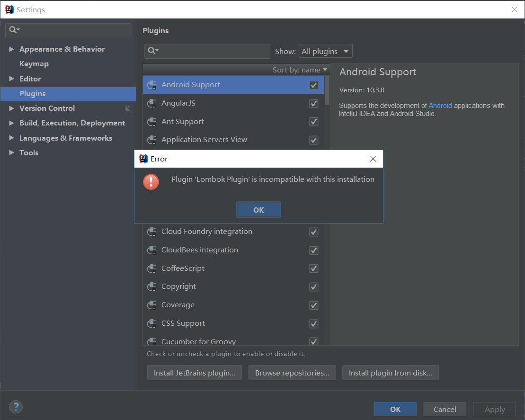The image size is (525, 420).
Task: Click the Android link in plugin description
Action: click(x=440, y=106)
